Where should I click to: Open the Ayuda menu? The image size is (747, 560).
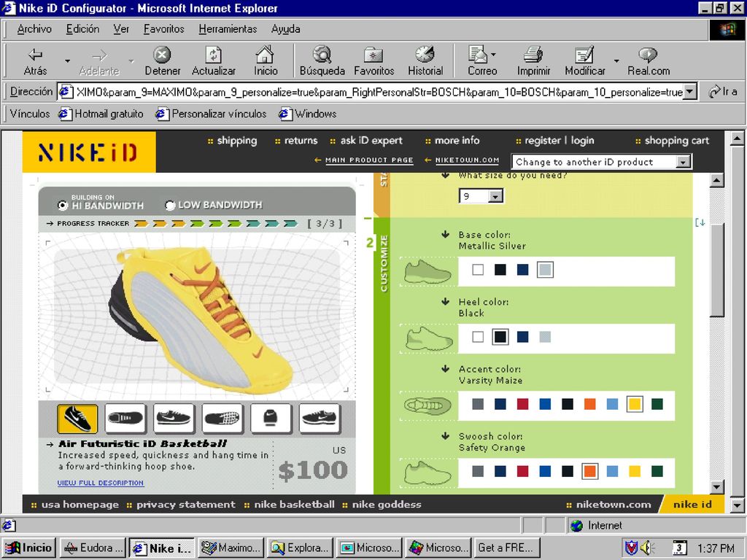click(x=285, y=29)
